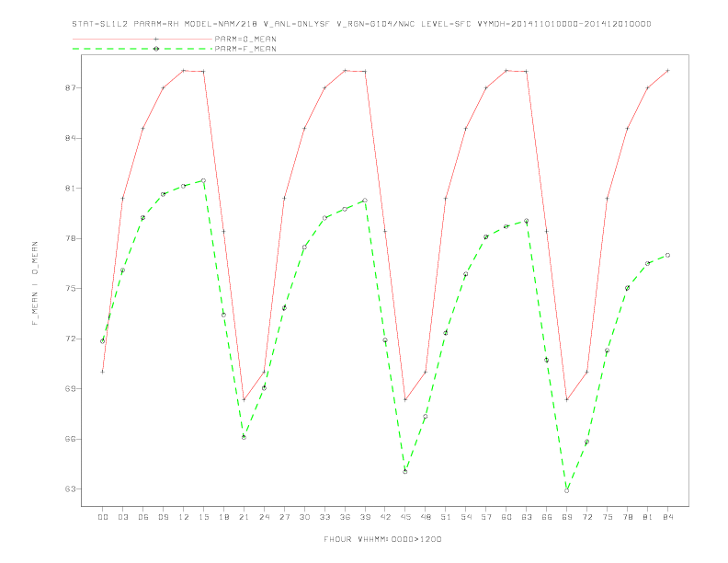728x563 pixels.
Task: Click y-axis tick label 84
Action: (x=70, y=138)
